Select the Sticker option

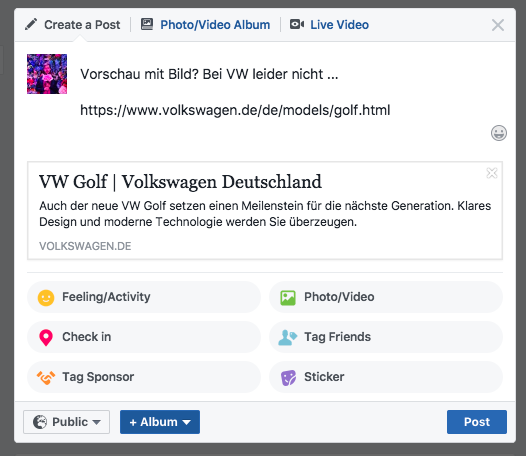386,377
